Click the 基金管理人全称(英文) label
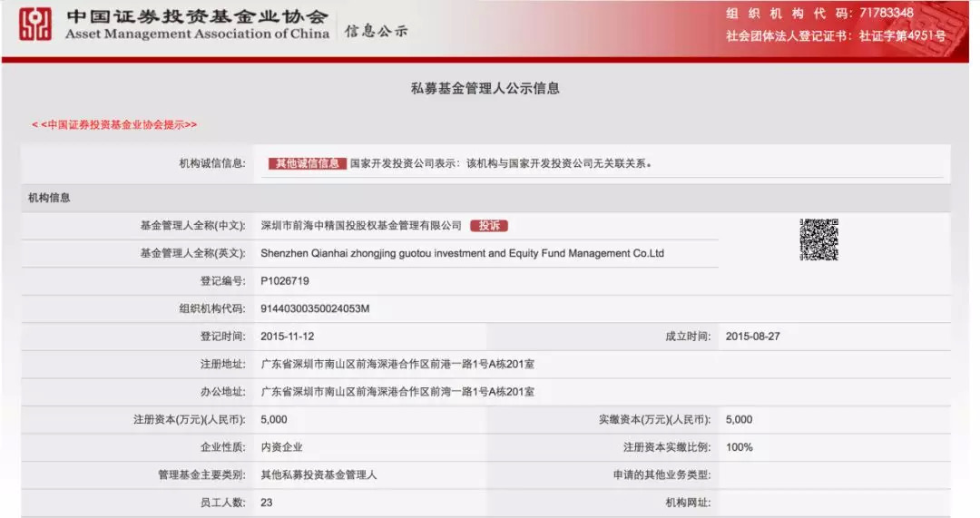This screenshot has width=980, height=518. [192, 253]
